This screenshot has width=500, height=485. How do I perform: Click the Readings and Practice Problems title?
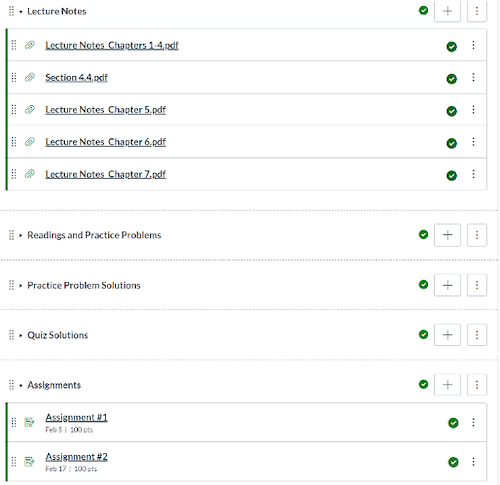click(94, 235)
